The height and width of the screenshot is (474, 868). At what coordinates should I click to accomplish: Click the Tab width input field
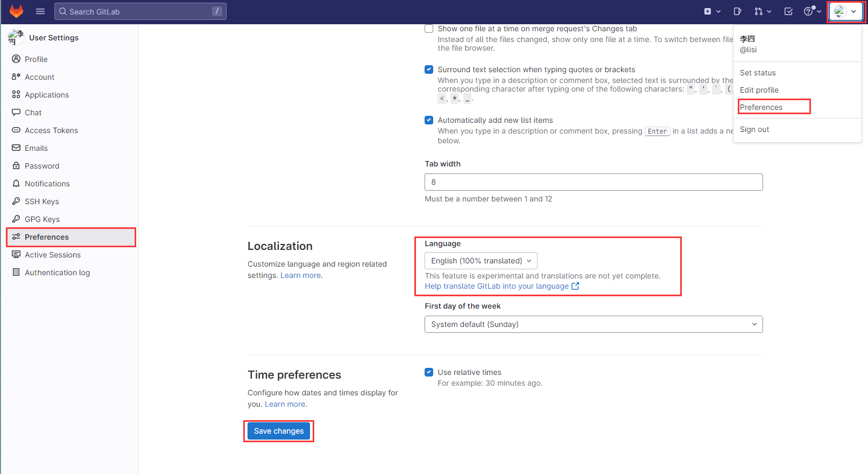(x=593, y=182)
